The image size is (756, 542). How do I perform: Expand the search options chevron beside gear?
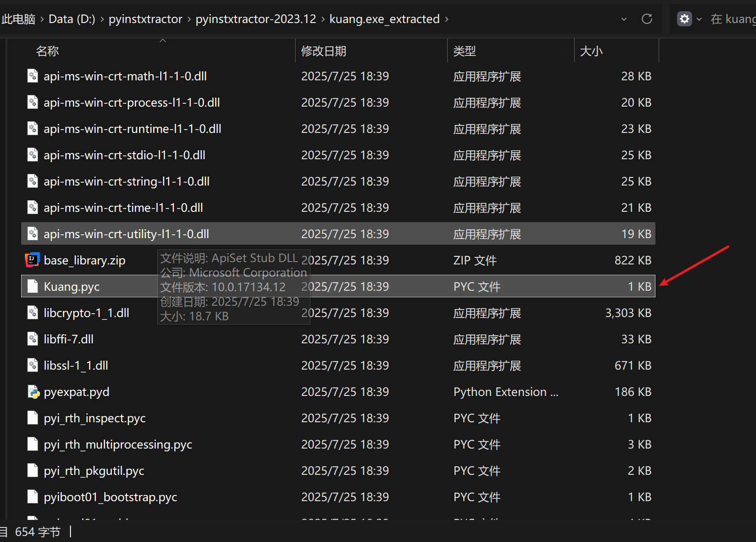tap(699, 19)
